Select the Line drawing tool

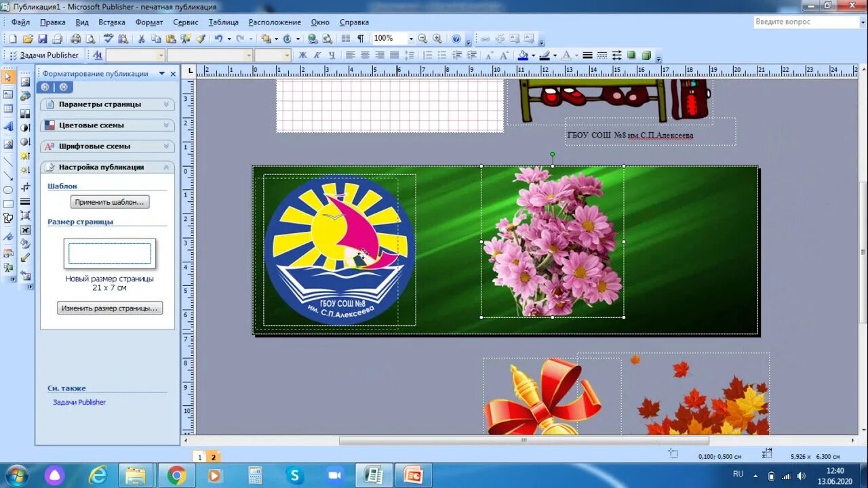[8, 162]
